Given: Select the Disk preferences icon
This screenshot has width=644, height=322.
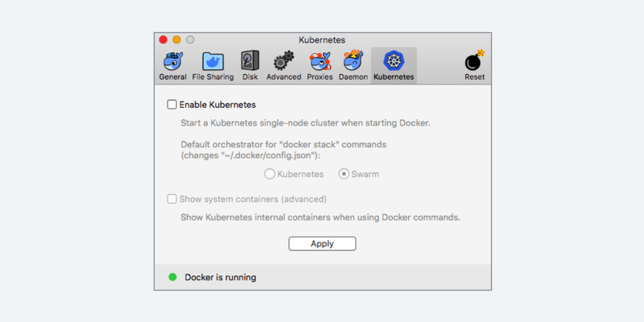Looking at the screenshot, I should coord(250,62).
